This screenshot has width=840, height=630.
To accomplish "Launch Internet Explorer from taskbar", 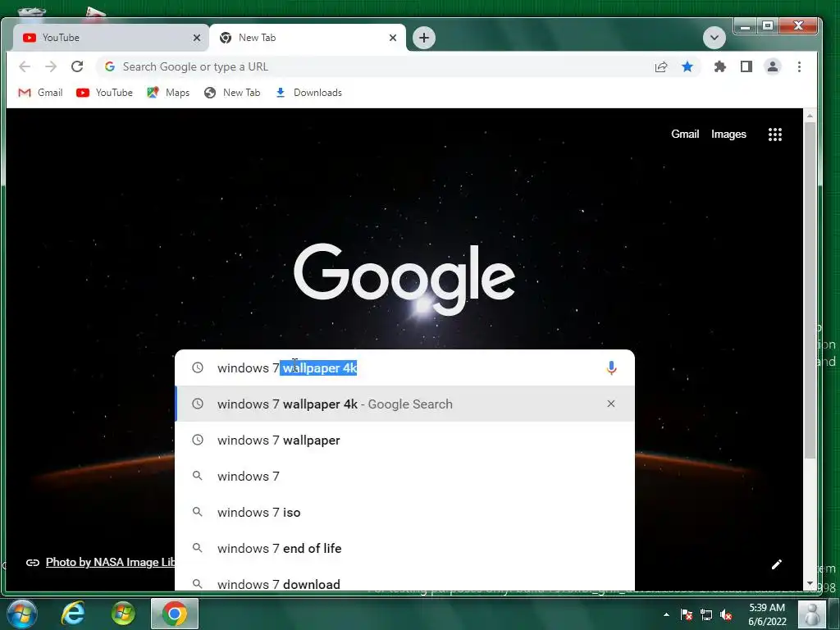I will [x=73, y=614].
